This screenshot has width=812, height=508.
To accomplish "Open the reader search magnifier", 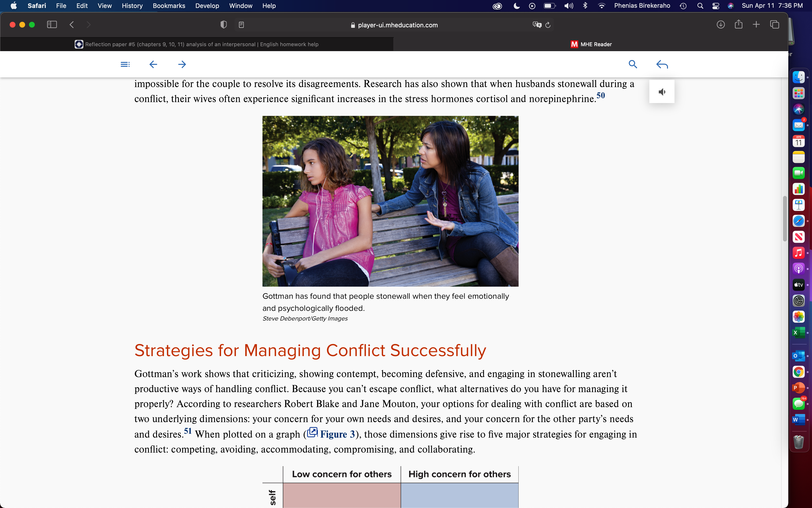I will [x=633, y=64].
